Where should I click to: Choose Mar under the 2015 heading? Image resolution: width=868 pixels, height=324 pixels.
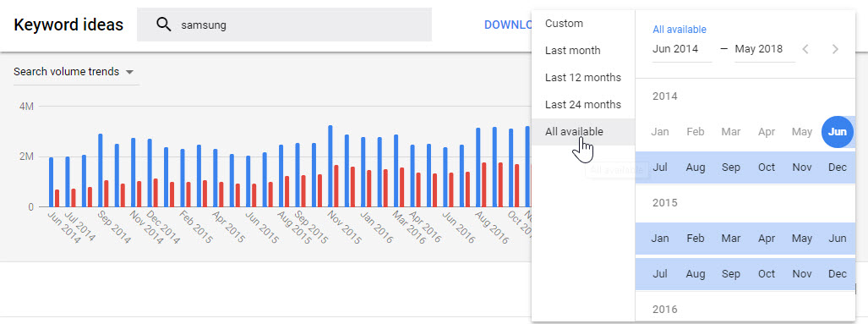(x=731, y=239)
